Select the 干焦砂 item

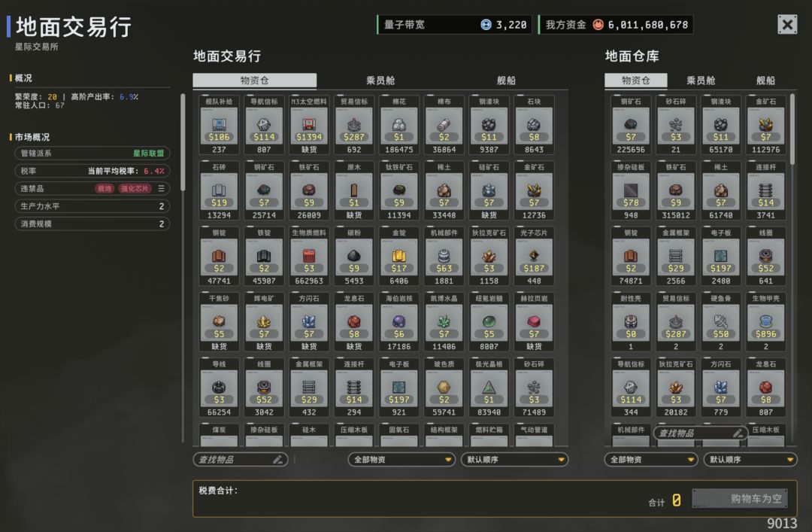point(219,322)
